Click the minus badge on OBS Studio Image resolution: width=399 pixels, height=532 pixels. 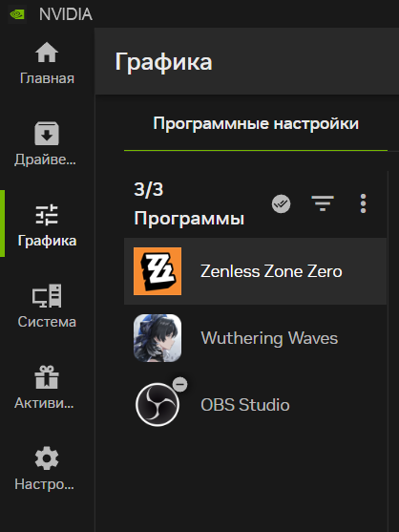coord(180,384)
